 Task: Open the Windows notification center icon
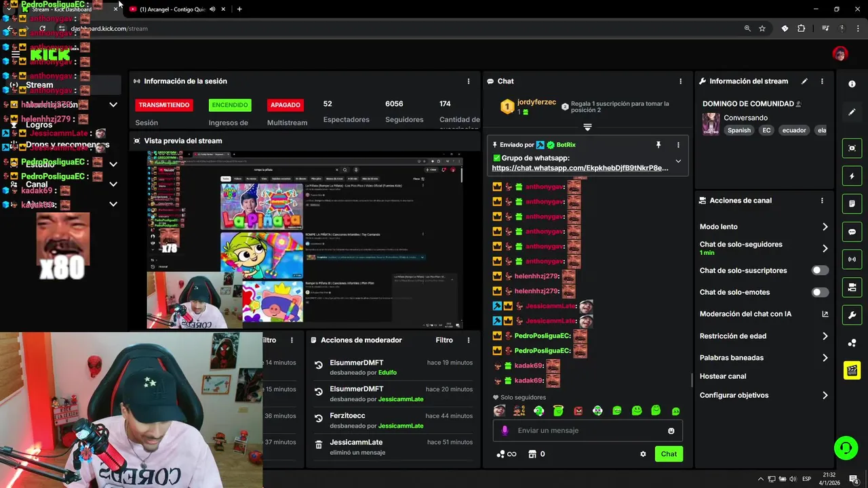pos(853,480)
